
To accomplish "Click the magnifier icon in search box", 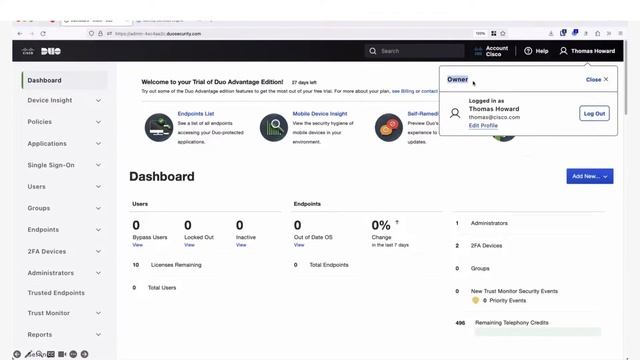I will click(373, 51).
